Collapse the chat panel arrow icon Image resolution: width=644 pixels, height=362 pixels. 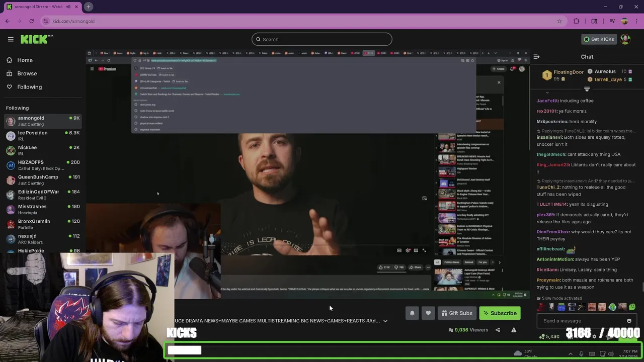pos(536,57)
